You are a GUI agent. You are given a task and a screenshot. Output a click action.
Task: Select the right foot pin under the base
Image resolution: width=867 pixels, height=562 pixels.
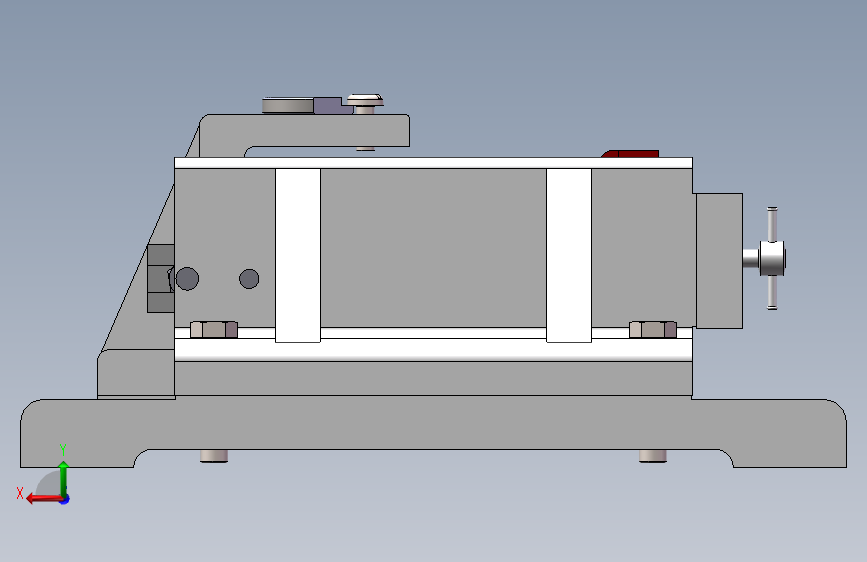(x=653, y=456)
